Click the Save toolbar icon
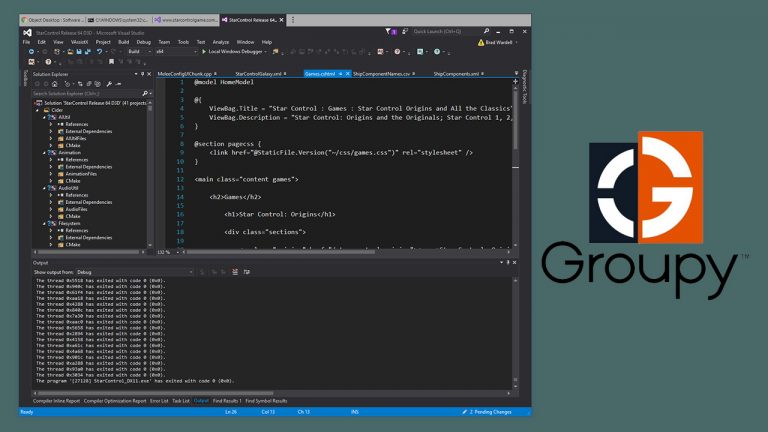This screenshot has height=432, width=768. pos(79,51)
